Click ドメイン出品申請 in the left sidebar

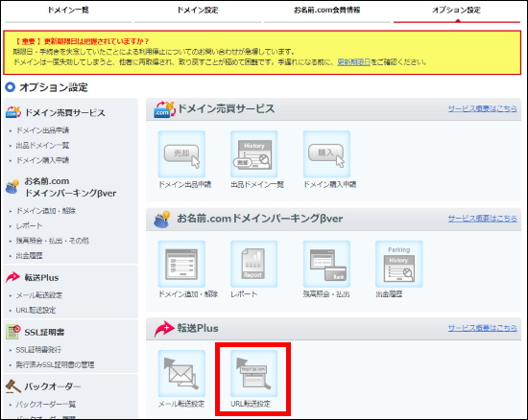pos(43,130)
